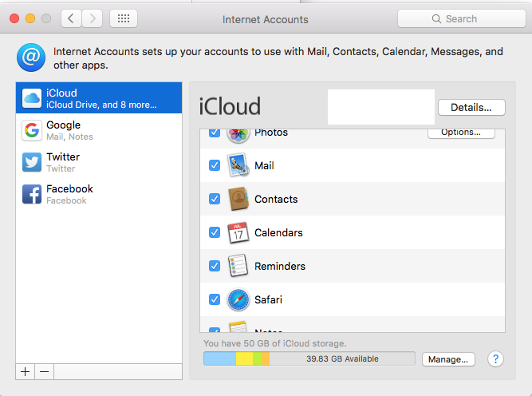Viewport: 532px width, 396px height.
Task: Click the Mail stamp icon
Action: tap(238, 165)
